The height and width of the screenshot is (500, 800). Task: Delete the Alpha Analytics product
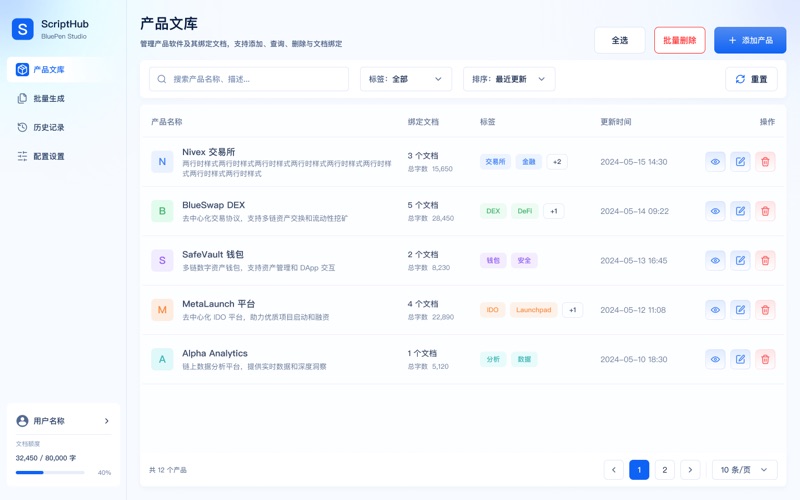[x=765, y=359]
